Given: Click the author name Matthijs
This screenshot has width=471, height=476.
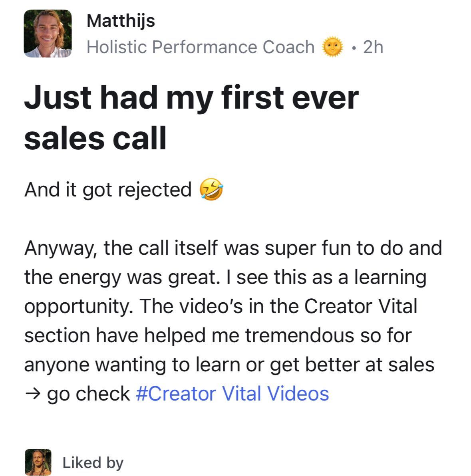Looking at the screenshot, I should click(x=120, y=20).
